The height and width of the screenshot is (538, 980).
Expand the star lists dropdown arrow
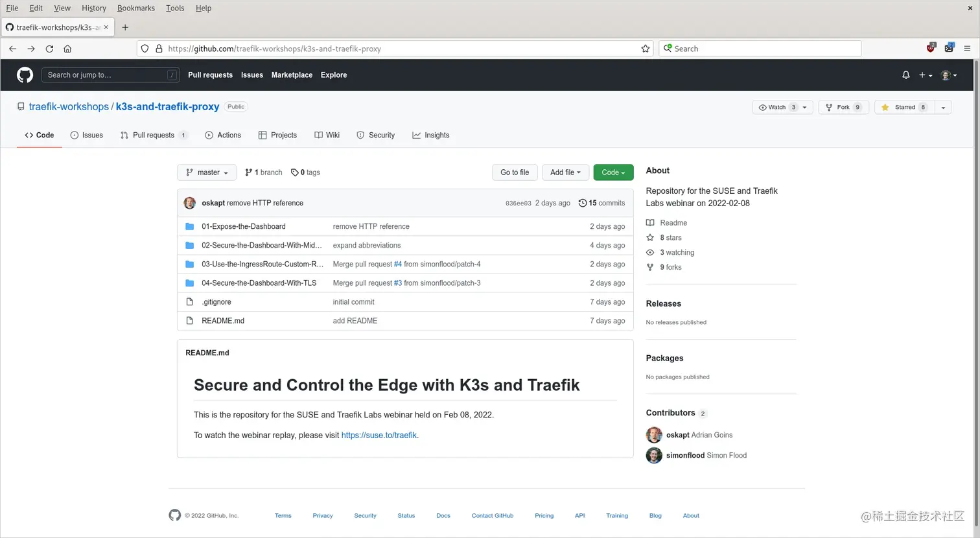(943, 108)
